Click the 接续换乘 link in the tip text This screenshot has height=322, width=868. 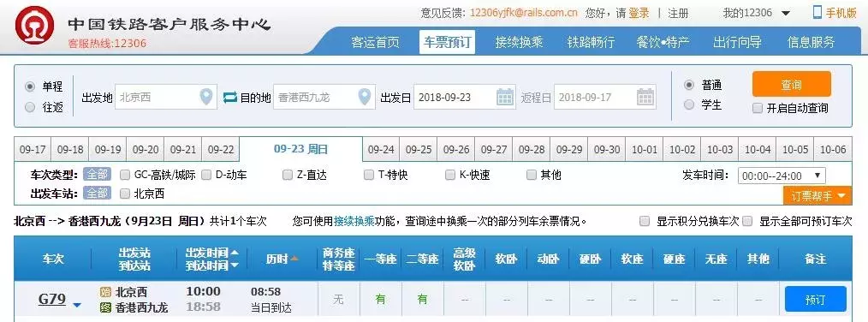354,221
